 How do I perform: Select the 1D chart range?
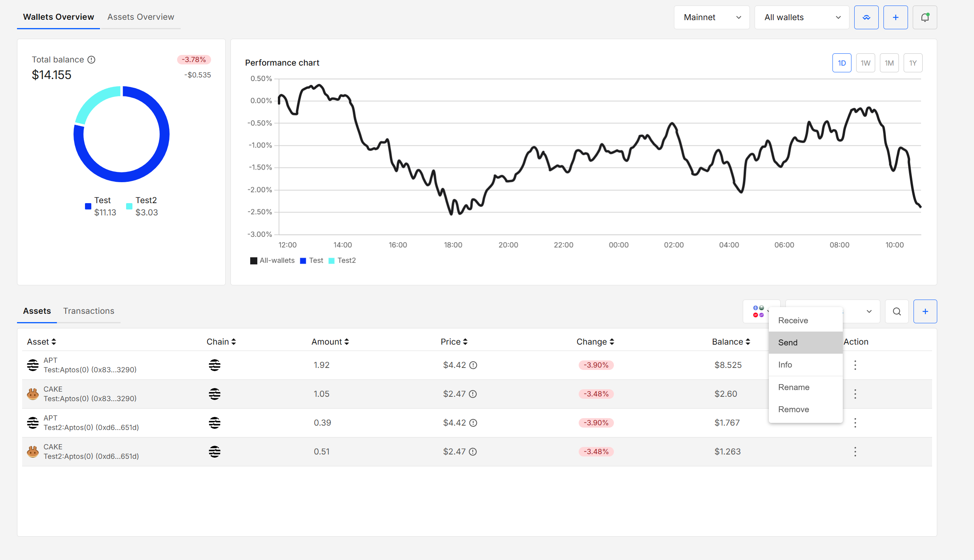click(842, 63)
